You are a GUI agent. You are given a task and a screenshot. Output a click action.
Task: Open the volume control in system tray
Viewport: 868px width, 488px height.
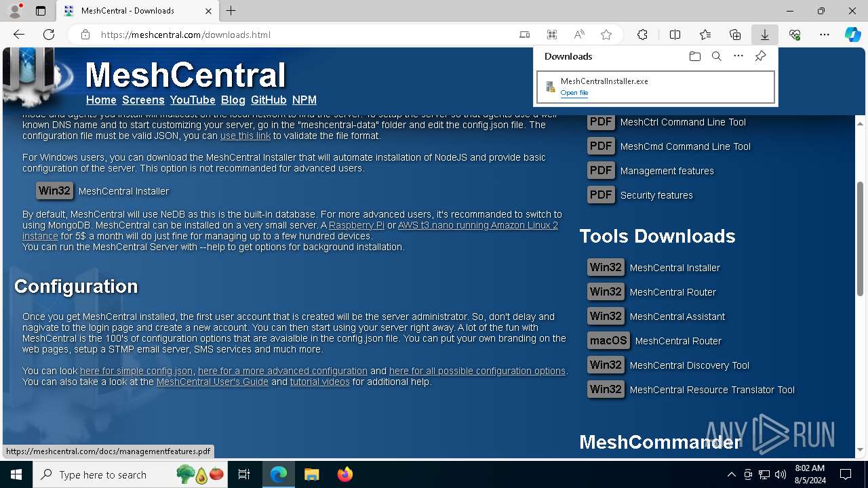pyautogui.click(x=781, y=474)
